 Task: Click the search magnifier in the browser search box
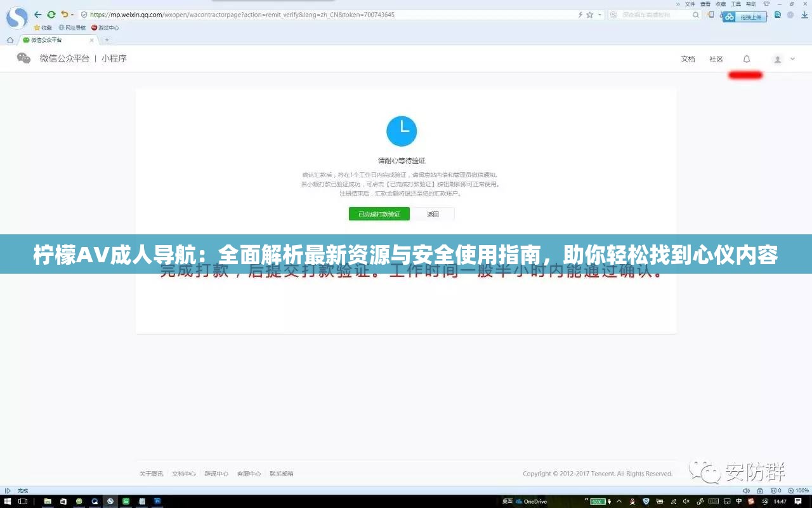pyautogui.click(x=695, y=14)
